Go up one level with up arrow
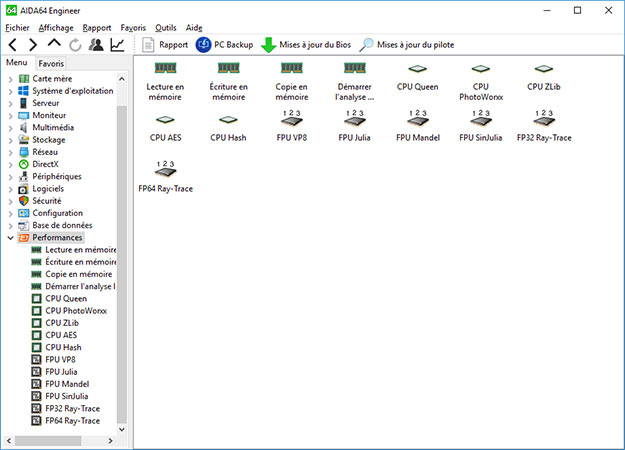Image resolution: width=625 pixels, height=450 pixels. [54, 43]
